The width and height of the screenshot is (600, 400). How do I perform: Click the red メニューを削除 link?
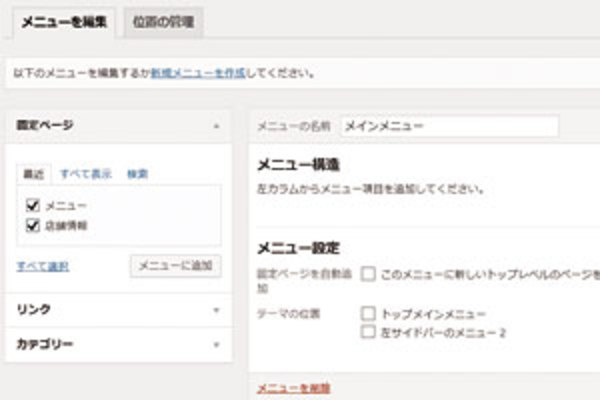click(293, 389)
